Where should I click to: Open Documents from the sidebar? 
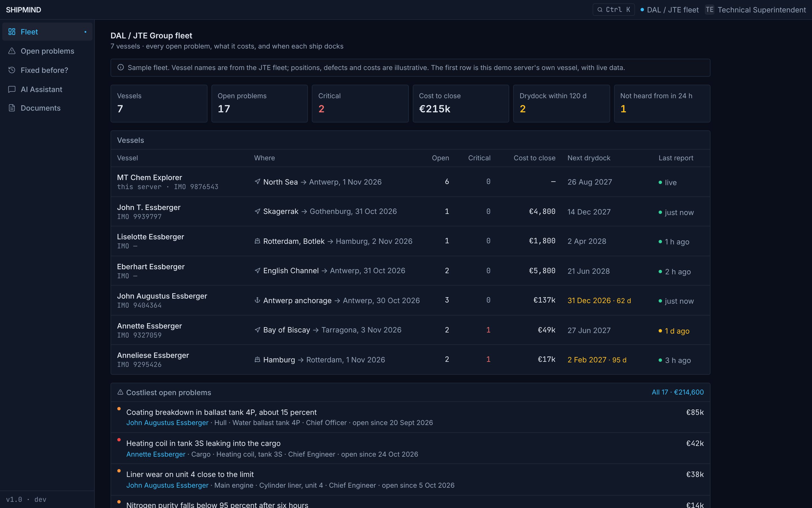47,108
